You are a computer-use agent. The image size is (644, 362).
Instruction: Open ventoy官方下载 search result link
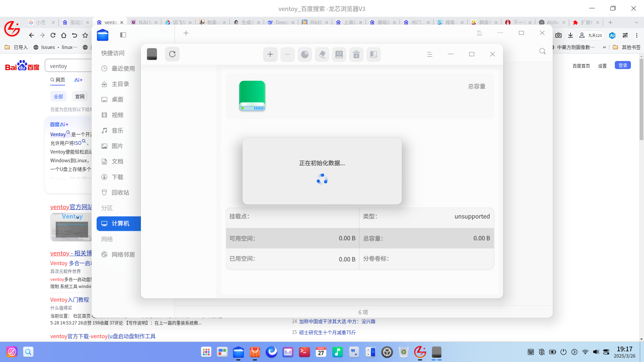pos(103,336)
